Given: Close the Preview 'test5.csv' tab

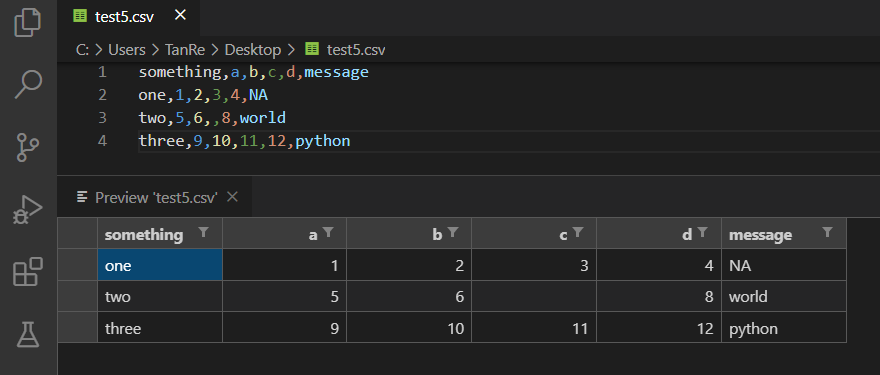Looking at the screenshot, I should coord(232,197).
